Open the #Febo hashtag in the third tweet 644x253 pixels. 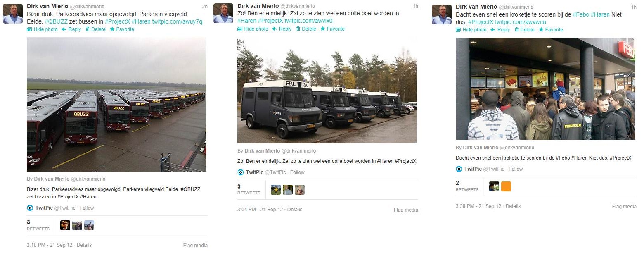(x=580, y=14)
